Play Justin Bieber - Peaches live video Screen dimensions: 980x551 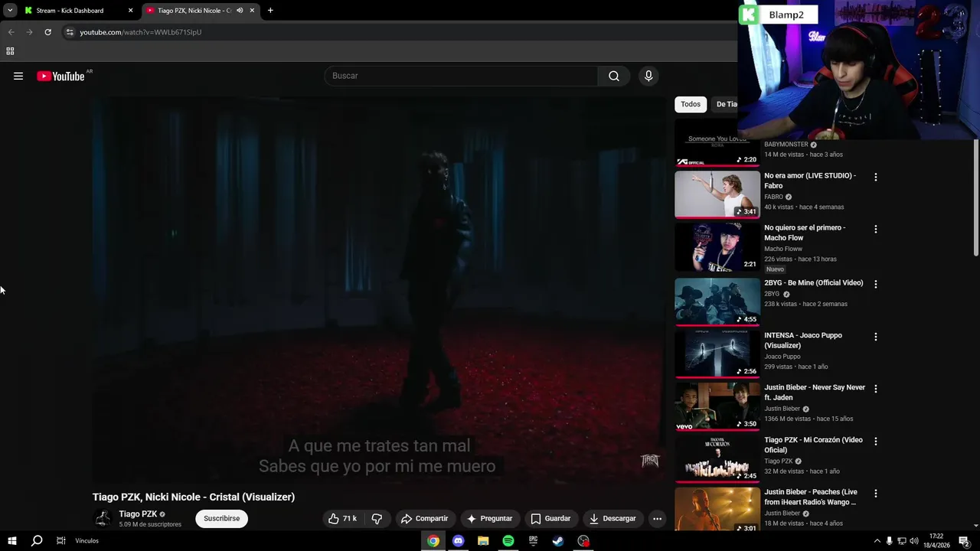[x=717, y=510]
